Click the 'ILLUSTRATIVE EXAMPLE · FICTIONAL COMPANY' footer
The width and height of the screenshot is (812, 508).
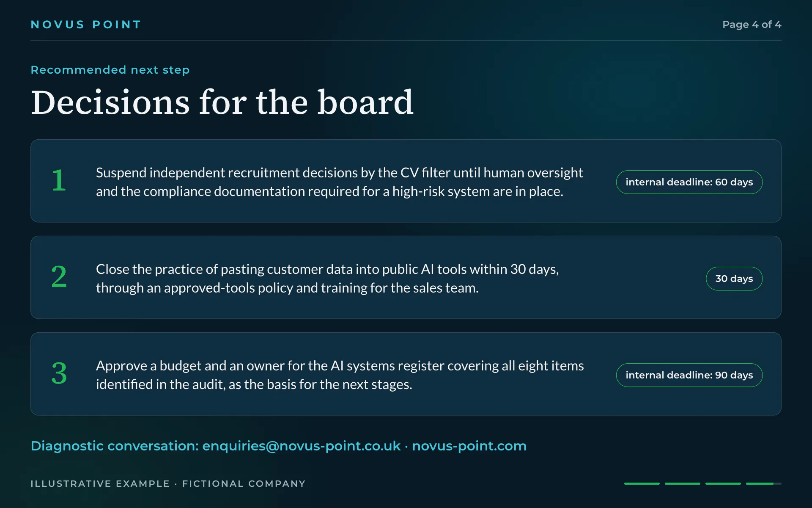click(x=168, y=483)
